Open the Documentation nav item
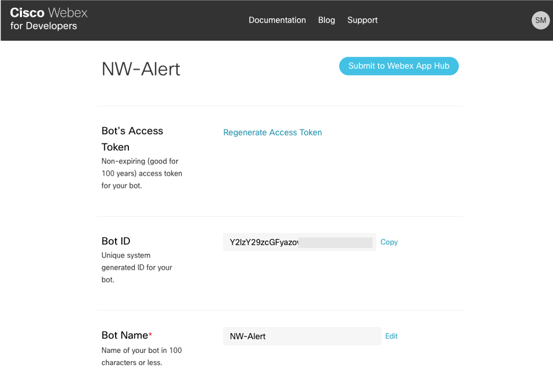 tap(277, 20)
